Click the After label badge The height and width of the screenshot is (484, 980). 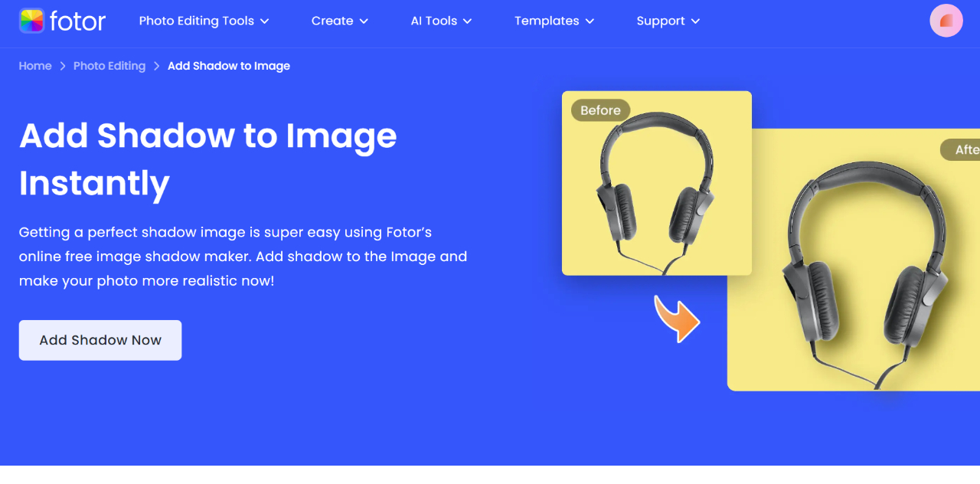pos(962,149)
